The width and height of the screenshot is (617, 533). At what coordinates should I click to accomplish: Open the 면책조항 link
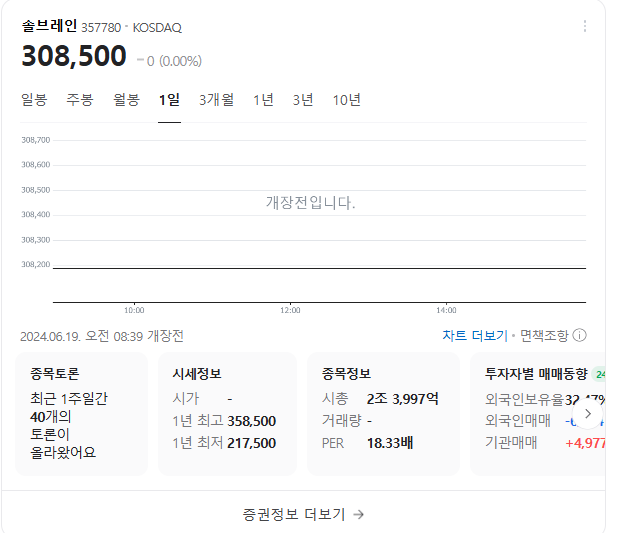click(x=544, y=336)
